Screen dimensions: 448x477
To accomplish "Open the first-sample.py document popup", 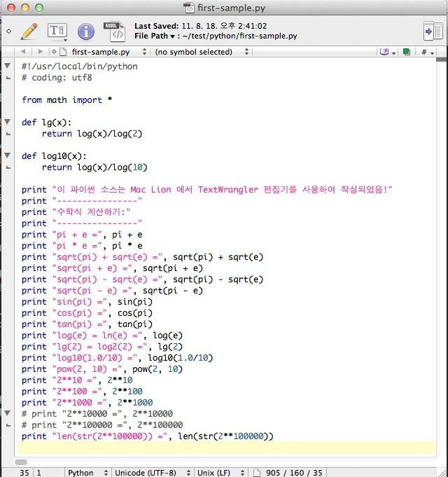I will (109, 52).
